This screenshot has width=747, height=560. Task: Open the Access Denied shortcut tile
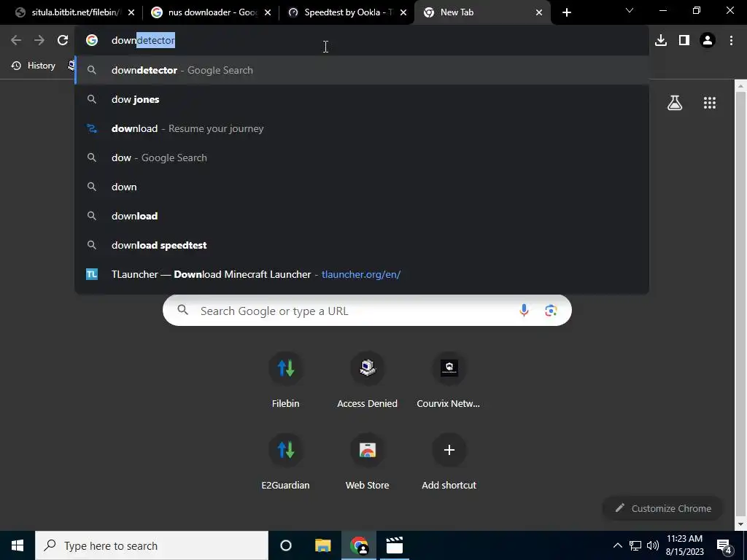coord(368,380)
